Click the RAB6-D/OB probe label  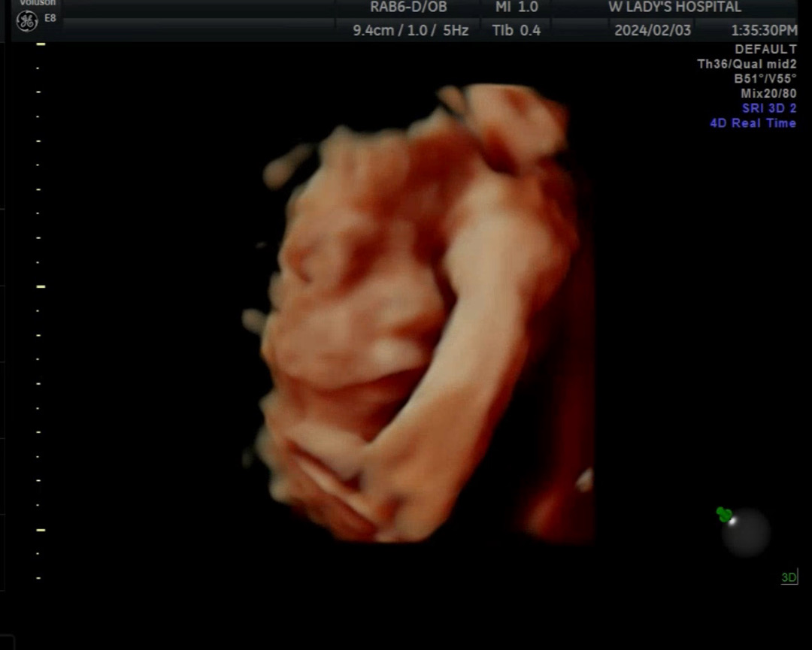click(408, 8)
